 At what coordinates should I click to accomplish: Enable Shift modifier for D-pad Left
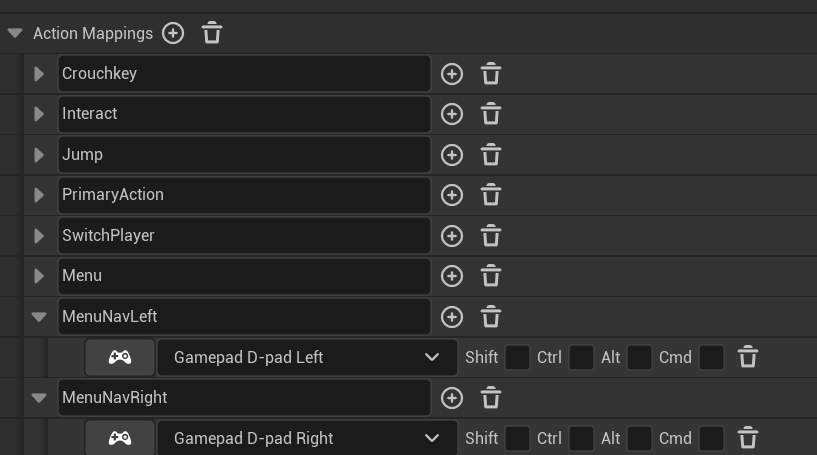(x=517, y=357)
